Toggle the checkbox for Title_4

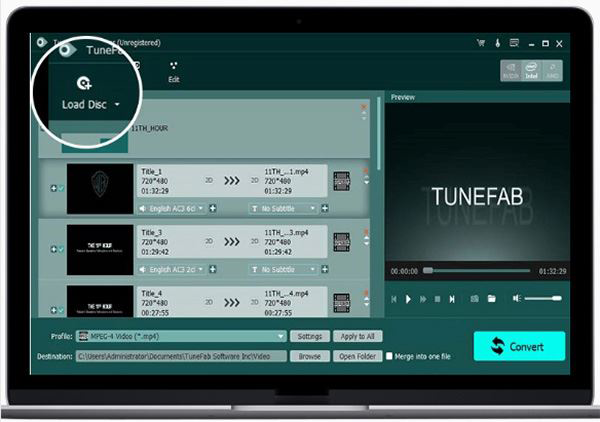point(61,310)
